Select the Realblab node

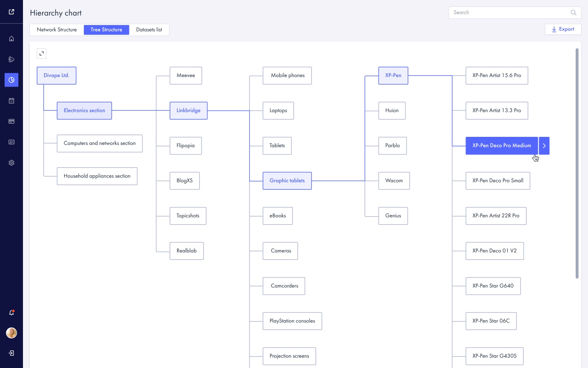coord(187,251)
